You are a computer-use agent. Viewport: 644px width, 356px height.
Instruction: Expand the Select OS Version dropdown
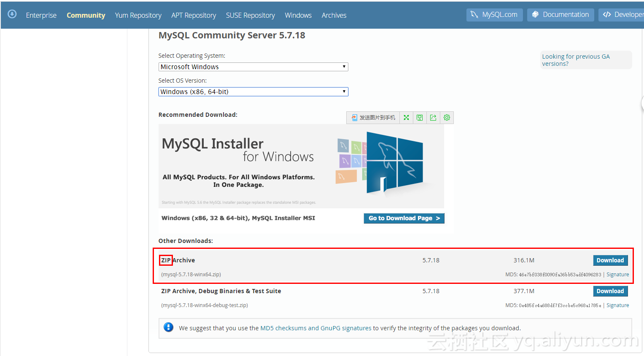point(253,92)
